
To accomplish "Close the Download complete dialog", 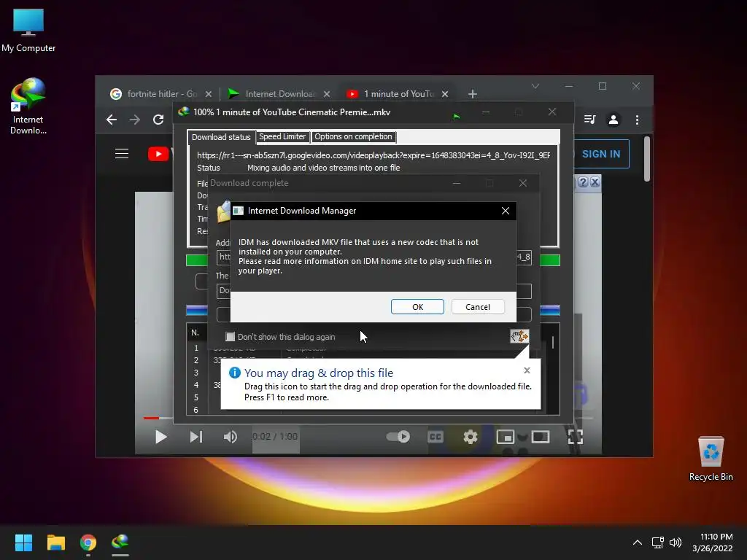I will click(523, 183).
